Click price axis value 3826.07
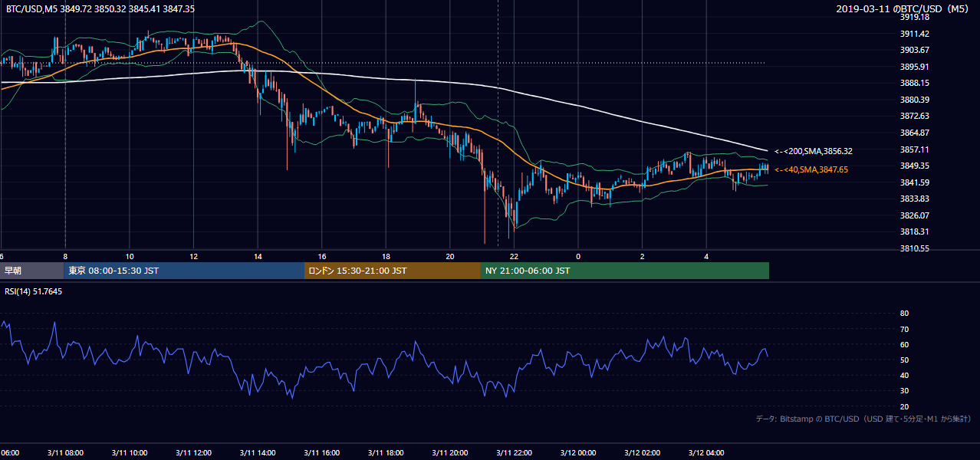Screen dimensions: 980x460 click(x=915, y=215)
